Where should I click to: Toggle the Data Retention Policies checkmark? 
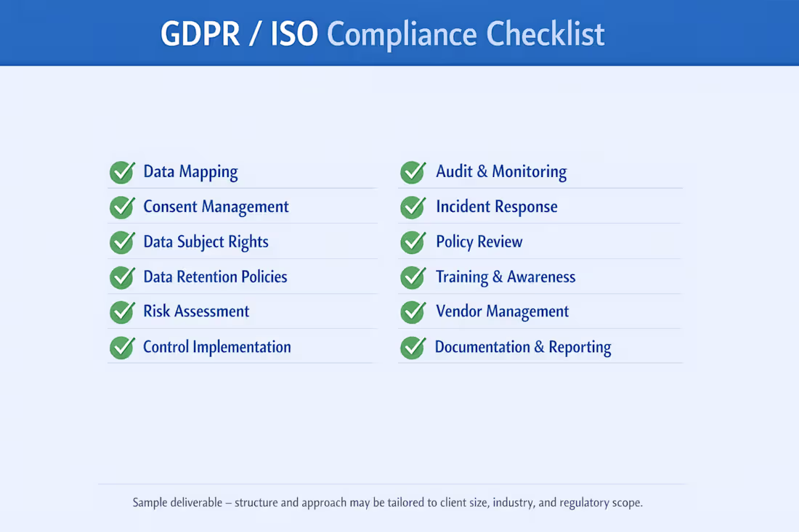(122, 277)
